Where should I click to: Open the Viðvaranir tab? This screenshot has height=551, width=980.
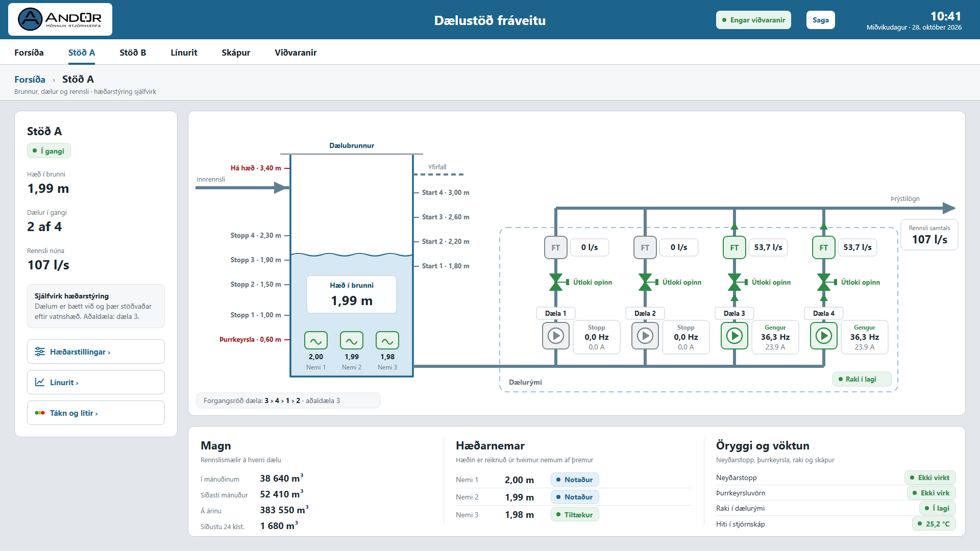point(296,53)
